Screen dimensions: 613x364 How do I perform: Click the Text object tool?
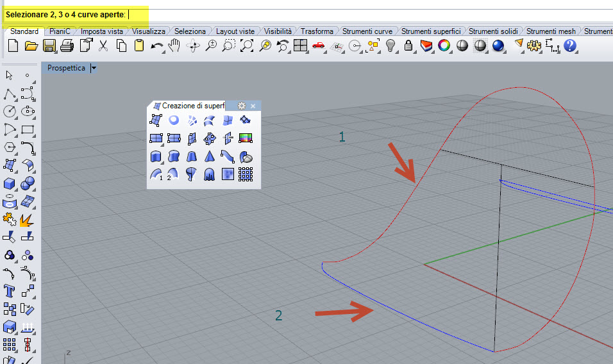pos(10,290)
